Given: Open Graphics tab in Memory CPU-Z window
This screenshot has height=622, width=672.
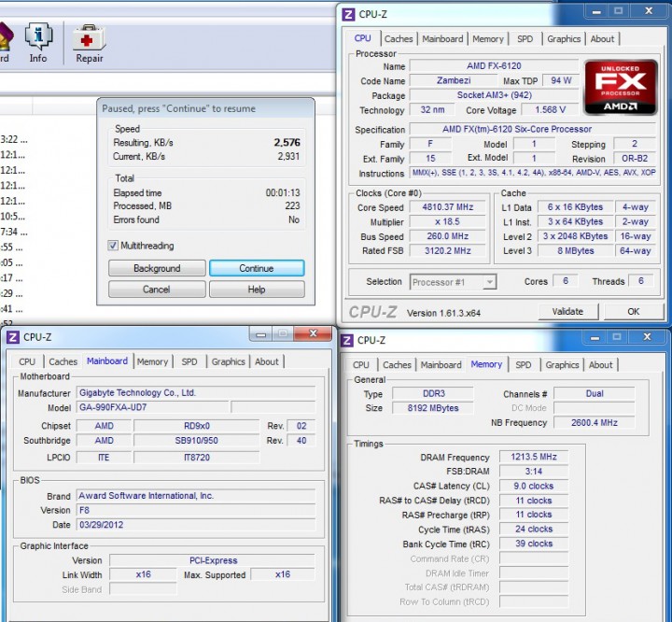Looking at the screenshot, I should (x=562, y=364).
